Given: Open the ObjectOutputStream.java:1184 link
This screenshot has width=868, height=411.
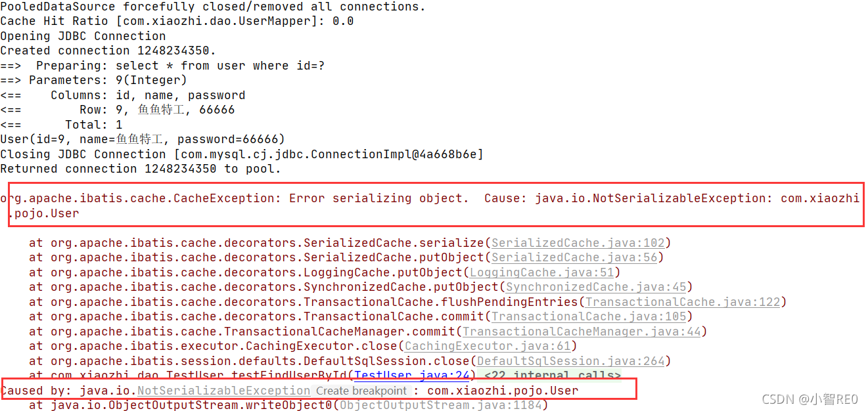Looking at the screenshot, I should pyautogui.click(x=440, y=405).
